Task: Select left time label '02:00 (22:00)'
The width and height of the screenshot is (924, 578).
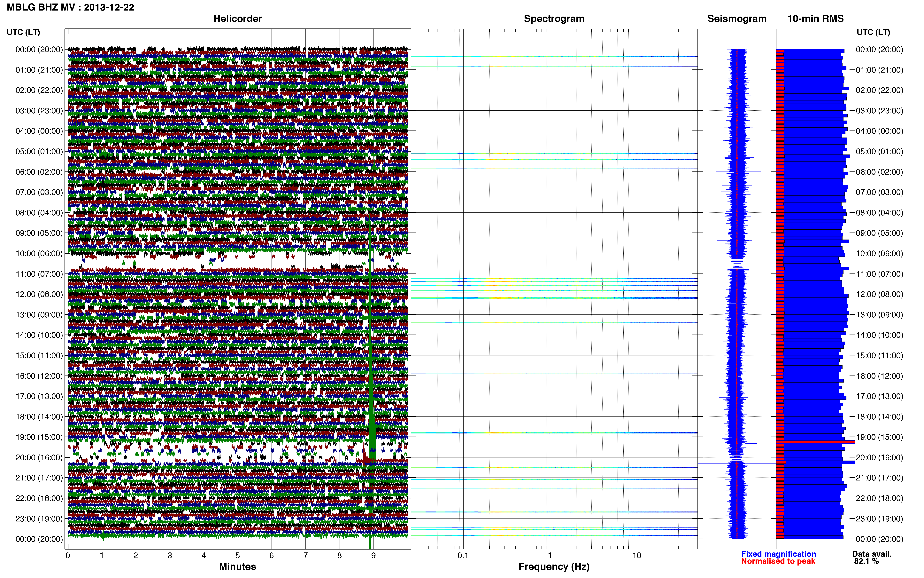Action: [x=39, y=90]
